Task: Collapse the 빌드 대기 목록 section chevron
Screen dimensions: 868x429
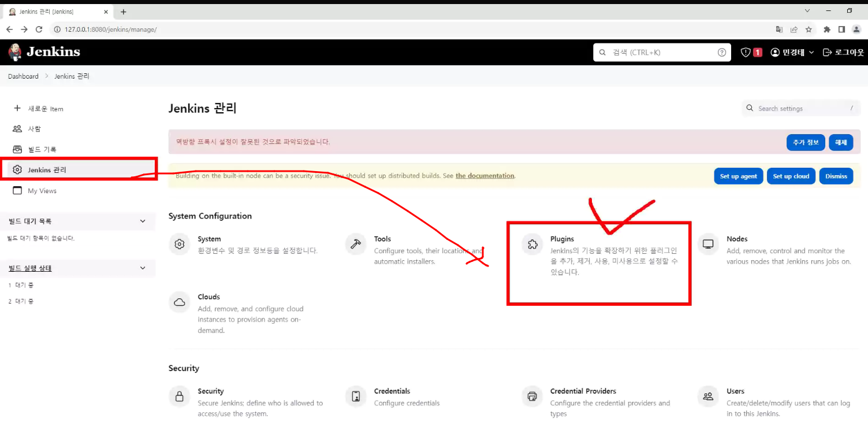Action: pyautogui.click(x=143, y=221)
